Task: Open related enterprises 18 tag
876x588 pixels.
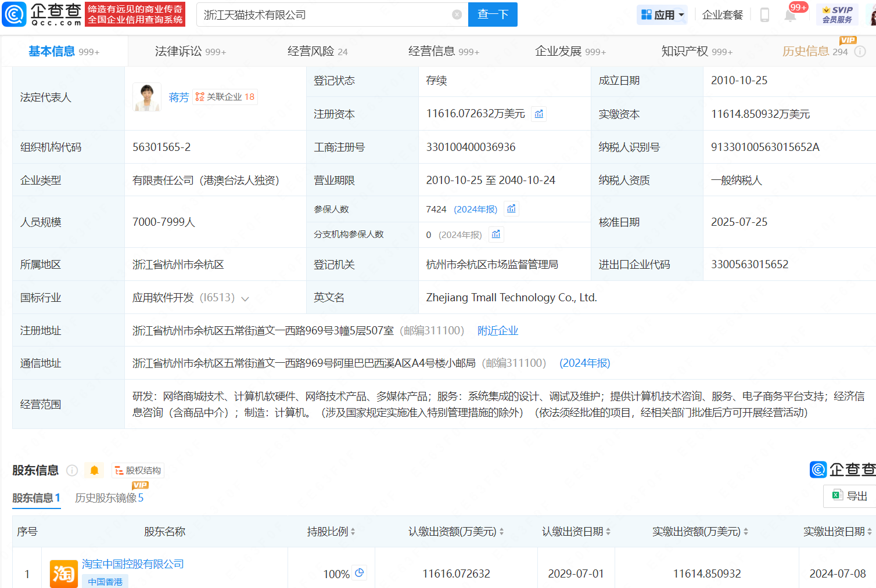Action: [225, 97]
